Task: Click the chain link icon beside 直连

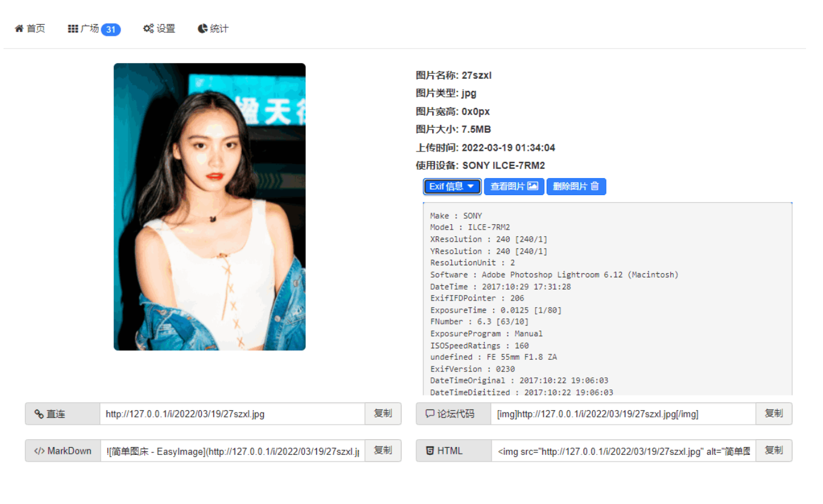Action: tap(39, 414)
